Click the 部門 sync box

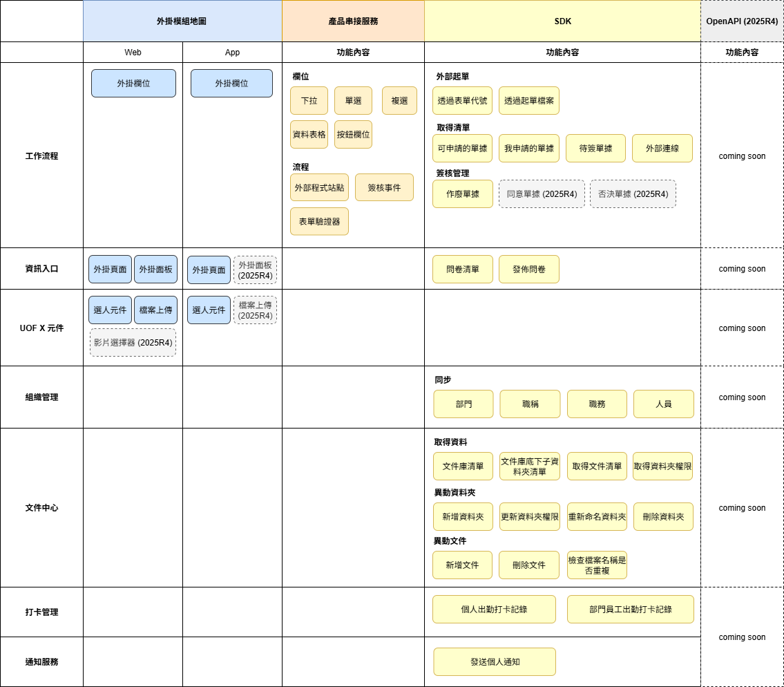[463, 404]
